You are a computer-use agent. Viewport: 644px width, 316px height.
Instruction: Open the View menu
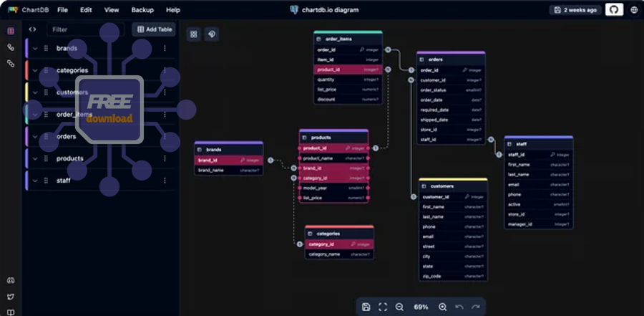pyautogui.click(x=112, y=10)
